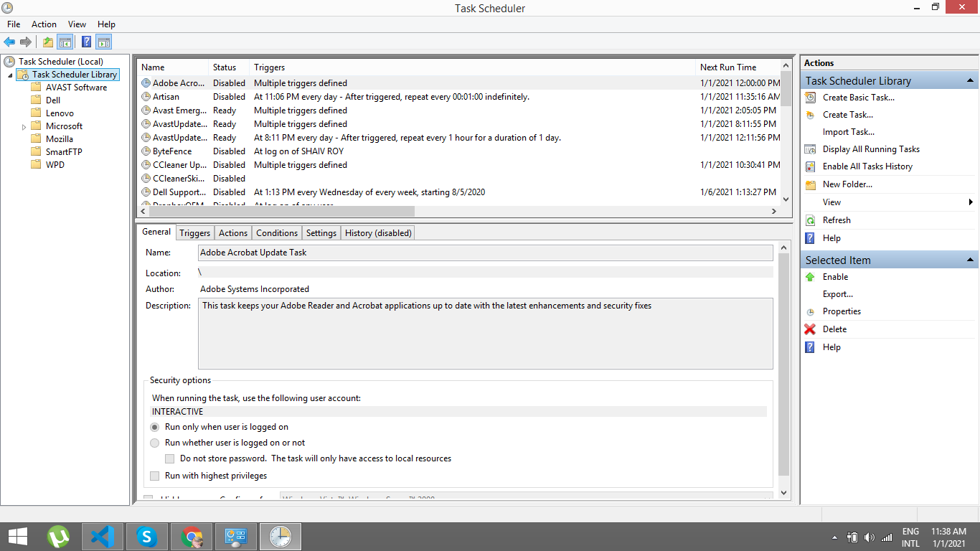Image resolution: width=980 pixels, height=551 pixels.
Task: Click the Create Basic Task icon in Actions
Action: [x=811, y=98]
